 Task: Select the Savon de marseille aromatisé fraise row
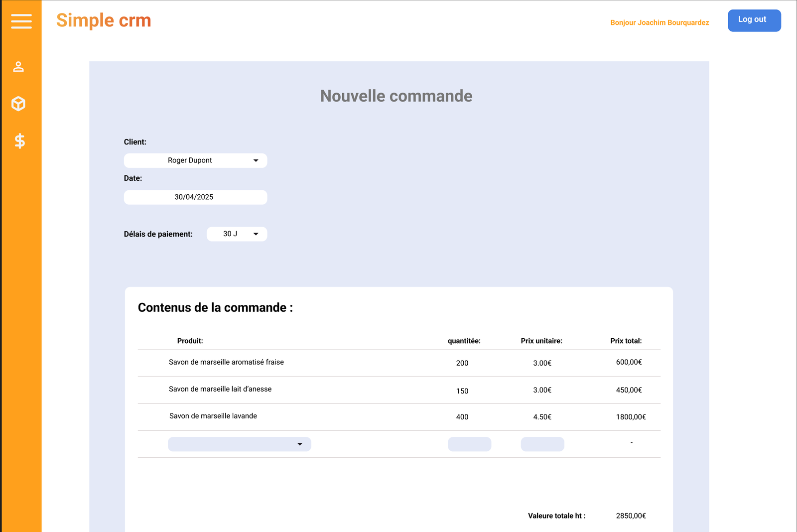(x=399, y=363)
